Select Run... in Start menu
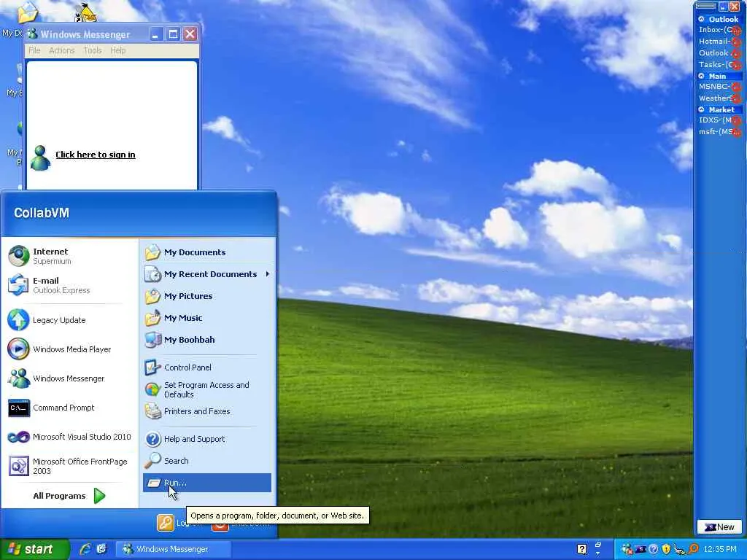Image resolution: width=747 pixels, height=560 pixels. (206, 483)
